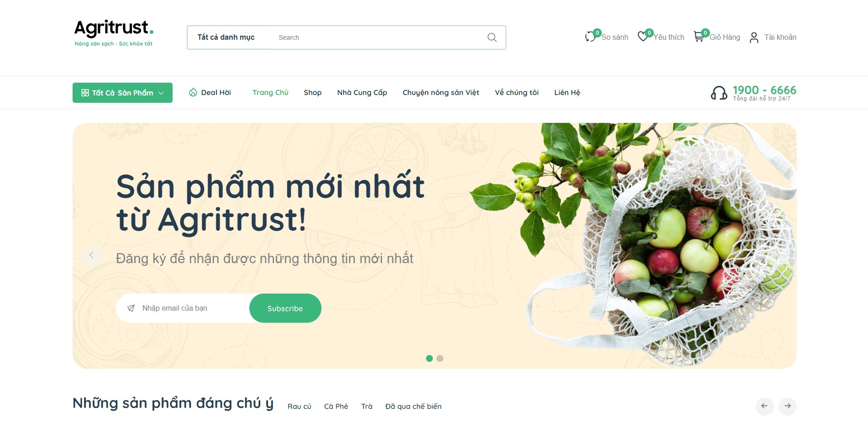
Task: Open the Shop menu item
Action: click(313, 93)
